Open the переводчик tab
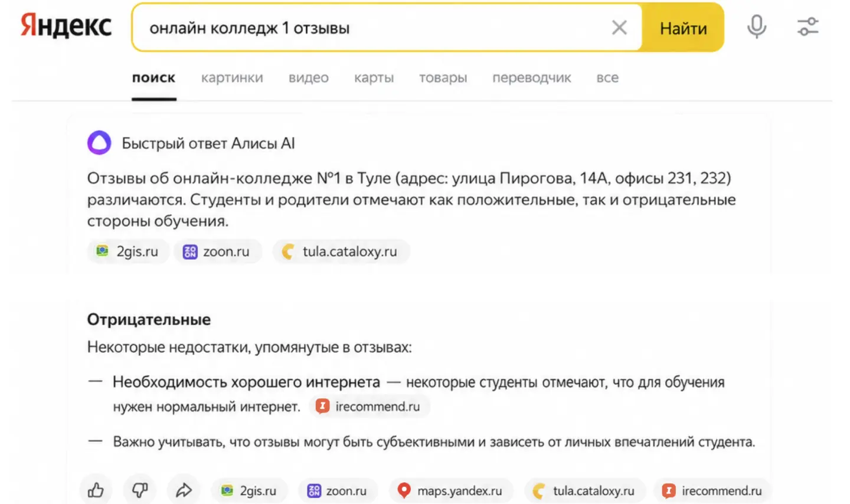Viewport: 850px width, 504px height. (x=531, y=78)
